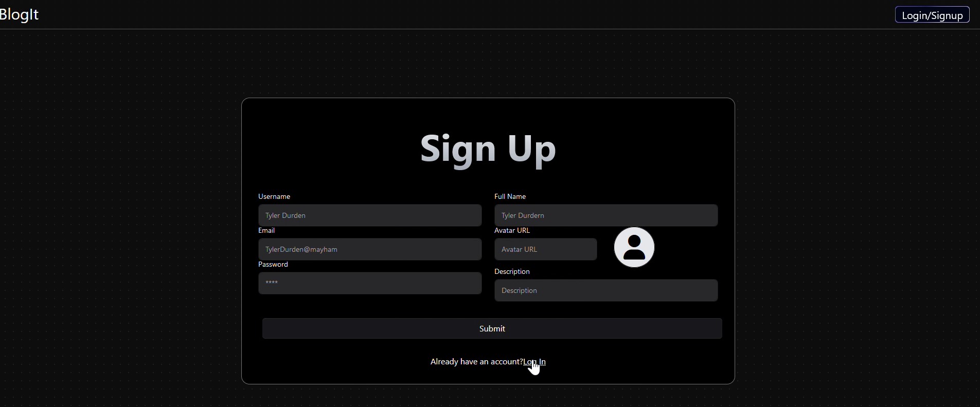Click the Avatar URL field label

click(512, 230)
